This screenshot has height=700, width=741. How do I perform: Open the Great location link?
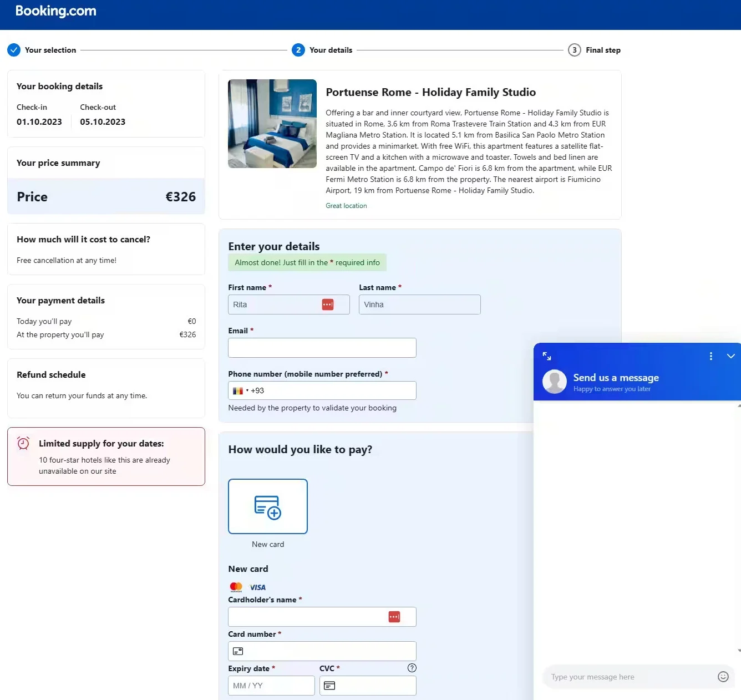tap(346, 205)
